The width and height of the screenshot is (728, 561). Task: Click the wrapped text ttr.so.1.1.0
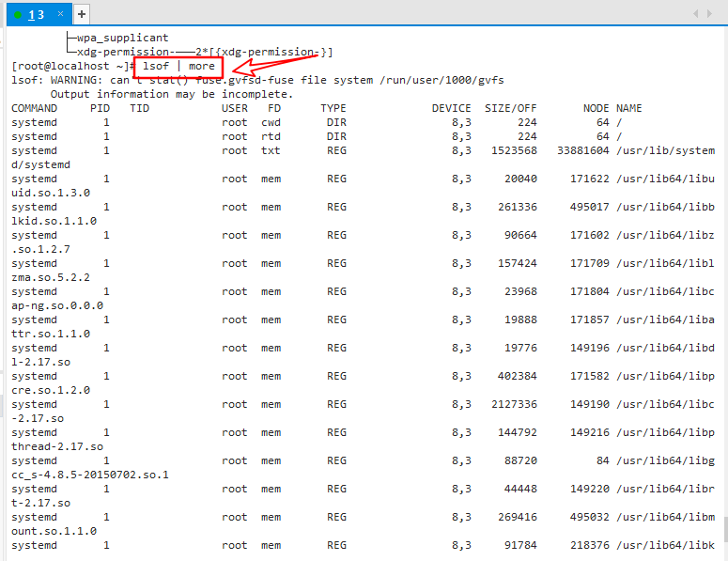pos(51,334)
